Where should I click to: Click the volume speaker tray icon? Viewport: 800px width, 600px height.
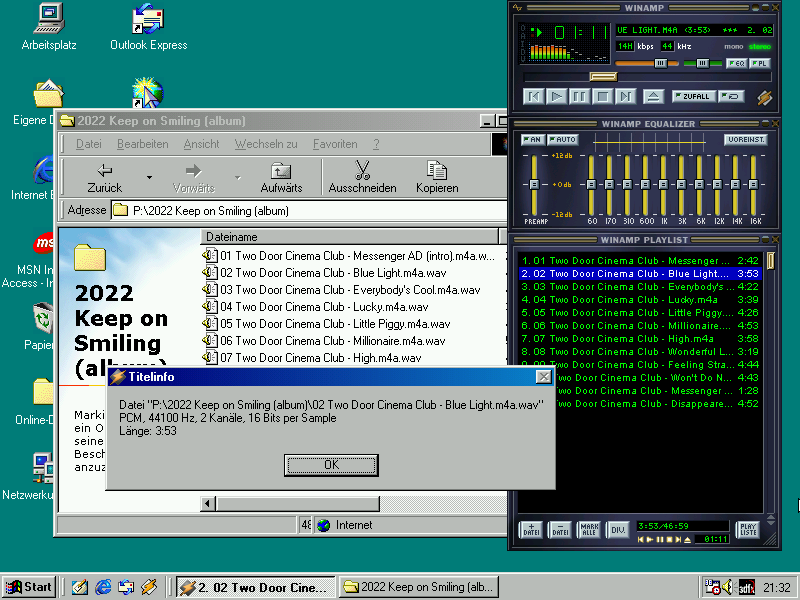[x=728, y=587]
